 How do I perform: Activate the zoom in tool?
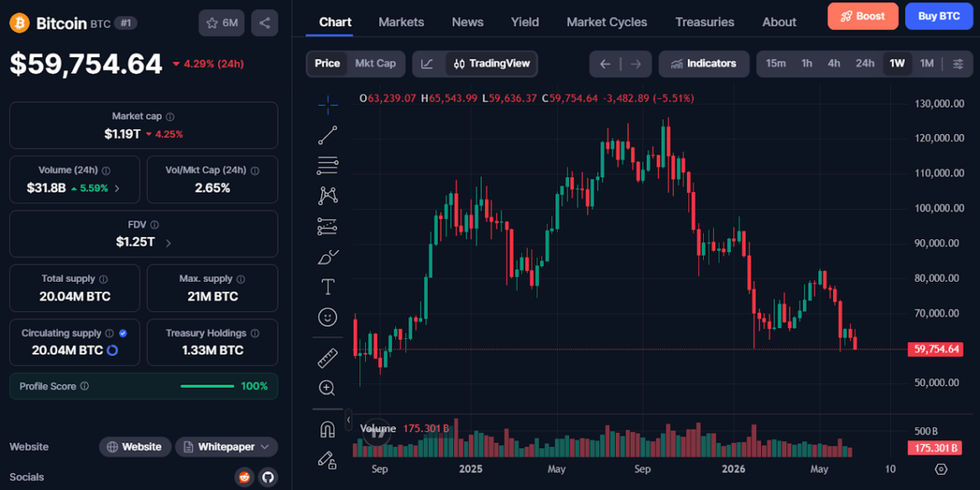pyautogui.click(x=328, y=388)
